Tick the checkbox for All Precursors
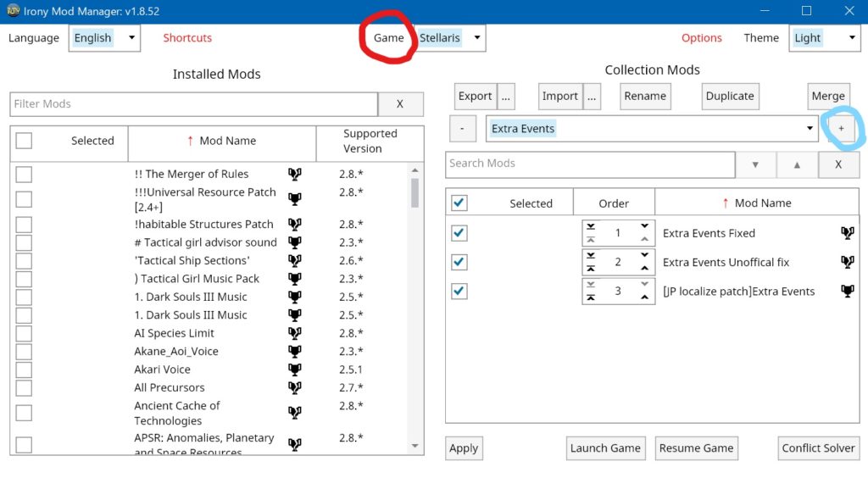The width and height of the screenshot is (868, 478). click(24, 387)
